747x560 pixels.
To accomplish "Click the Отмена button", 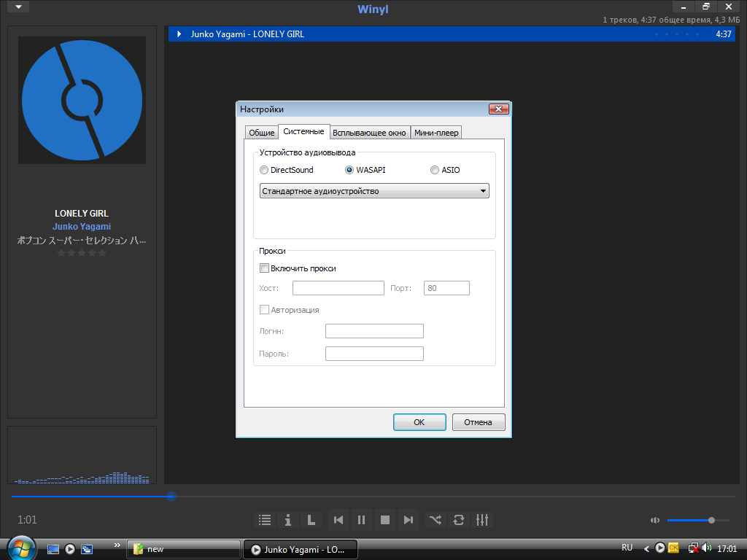I will click(479, 422).
